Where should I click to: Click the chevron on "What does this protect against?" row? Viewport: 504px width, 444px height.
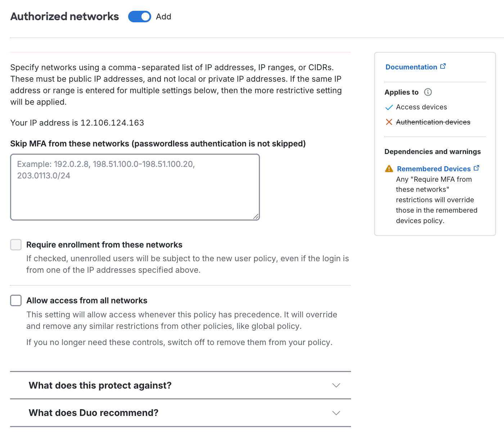click(336, 385)
